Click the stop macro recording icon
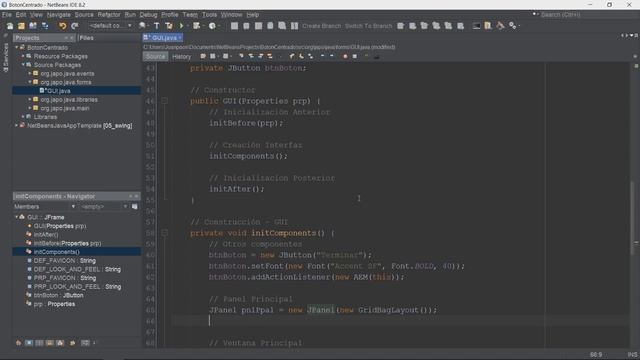 coord(355,56)
